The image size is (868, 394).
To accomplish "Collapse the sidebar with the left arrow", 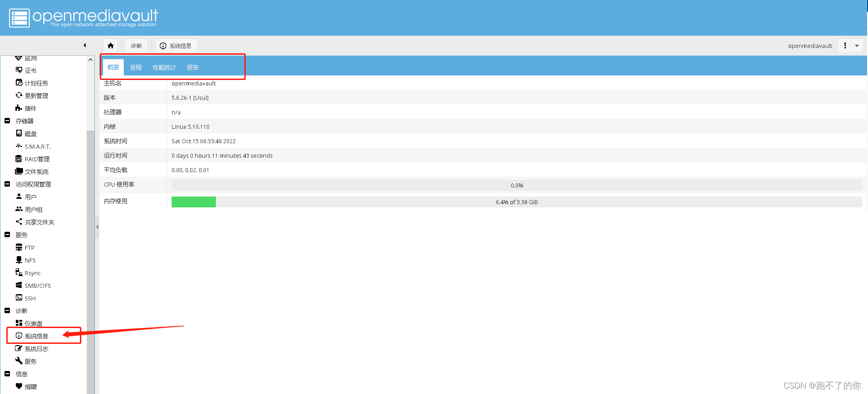I will (85, 45).
